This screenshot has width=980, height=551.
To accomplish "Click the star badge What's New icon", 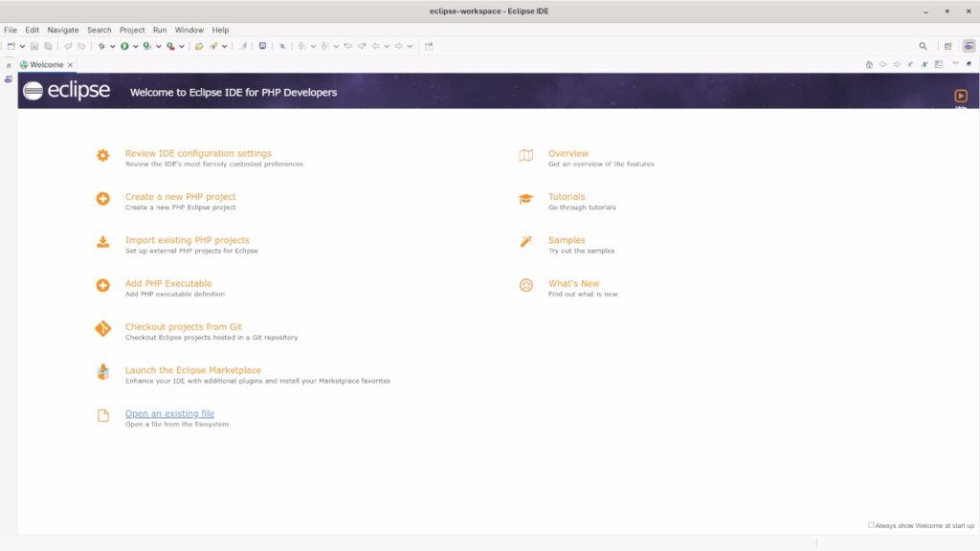I will click(526, 285).
